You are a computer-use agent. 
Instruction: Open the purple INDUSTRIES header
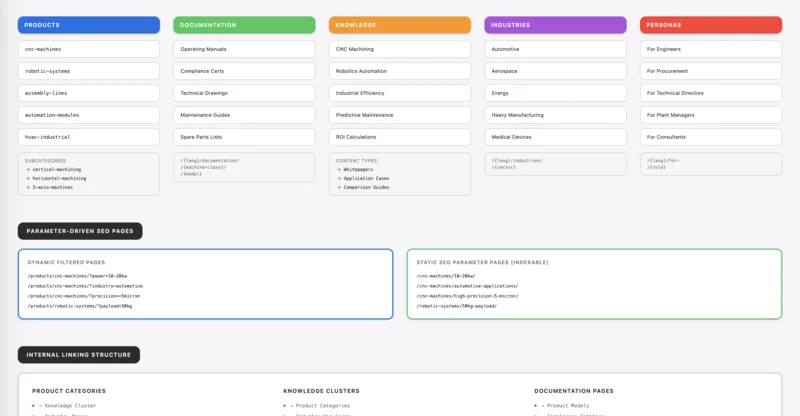click(555, 25)
